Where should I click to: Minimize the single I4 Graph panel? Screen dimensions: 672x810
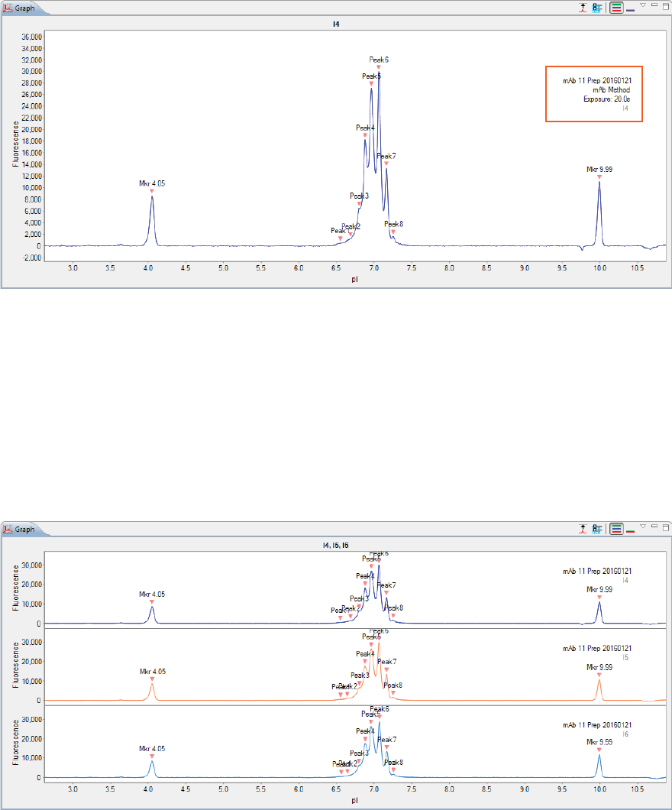[x=654, y=5]
